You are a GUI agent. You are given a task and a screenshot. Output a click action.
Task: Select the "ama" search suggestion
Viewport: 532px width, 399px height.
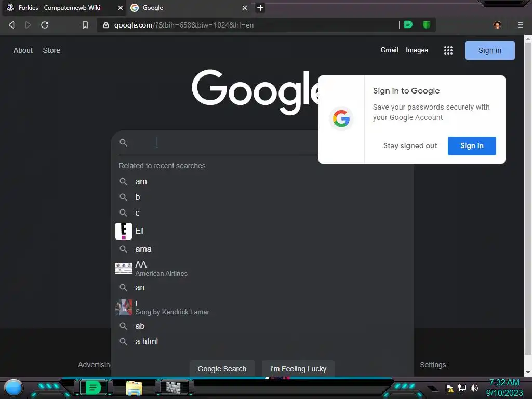point(262,249)
